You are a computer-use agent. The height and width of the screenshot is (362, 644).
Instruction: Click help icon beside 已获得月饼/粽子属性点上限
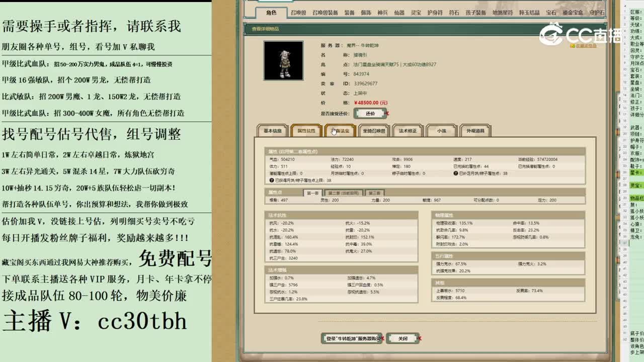[271, 180]
